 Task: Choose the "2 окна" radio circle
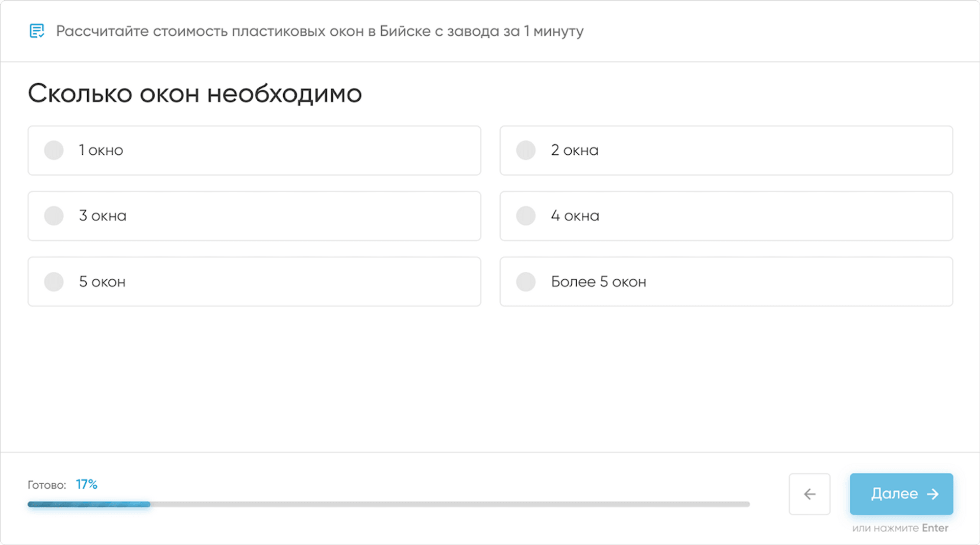pos(526,150)
